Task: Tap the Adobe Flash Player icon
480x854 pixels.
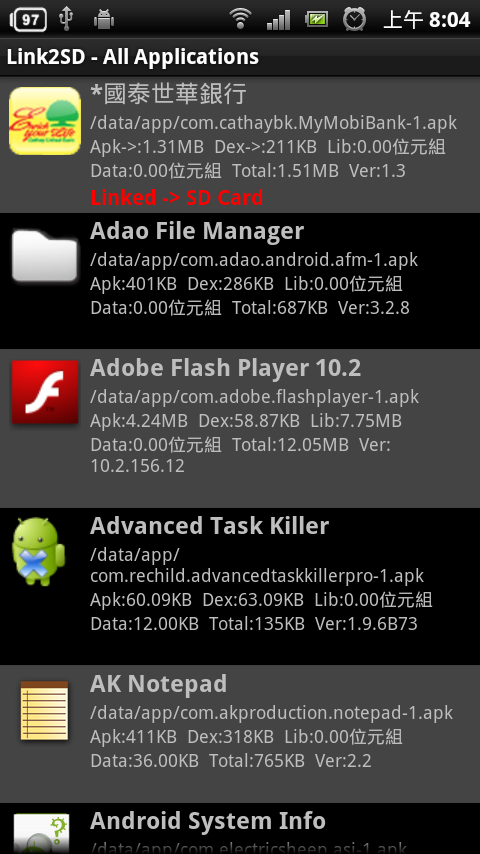Action: point(45,392)
